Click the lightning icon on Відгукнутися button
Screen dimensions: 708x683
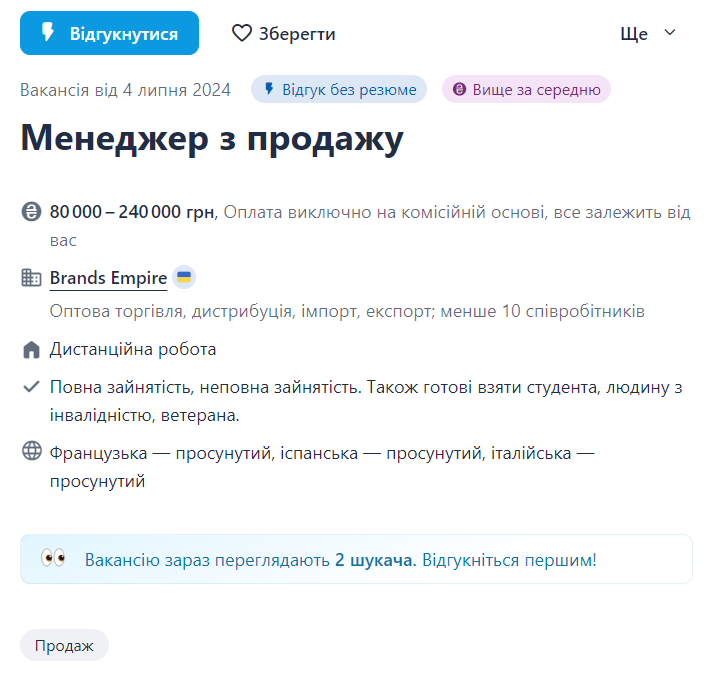click(x=47, y=33)
